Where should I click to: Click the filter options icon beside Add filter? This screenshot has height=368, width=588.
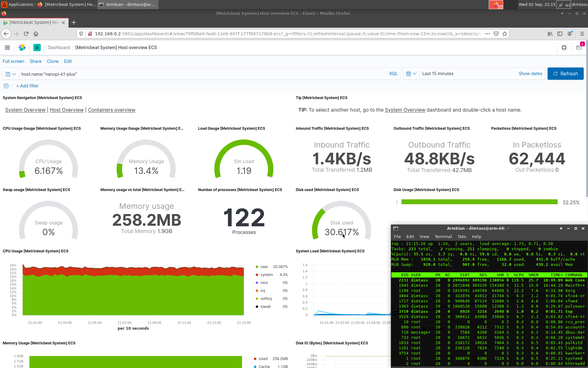pyautogui.click(x=6, y=86)
